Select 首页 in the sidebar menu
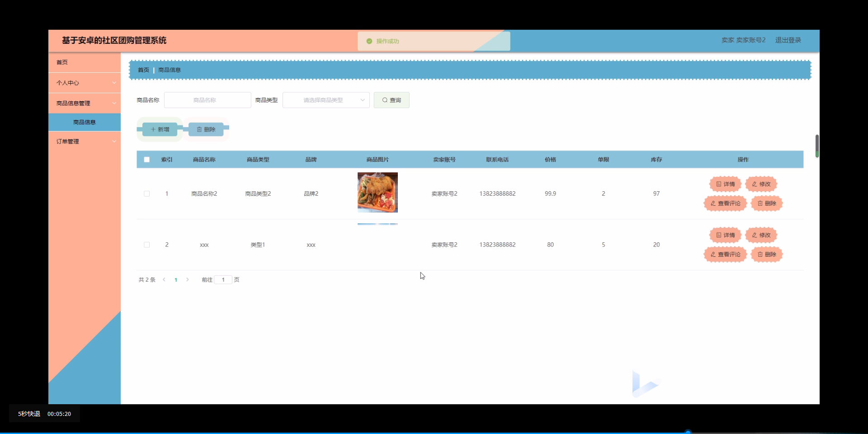Viewport: 868px width, 434px height. tap(62, 62)
